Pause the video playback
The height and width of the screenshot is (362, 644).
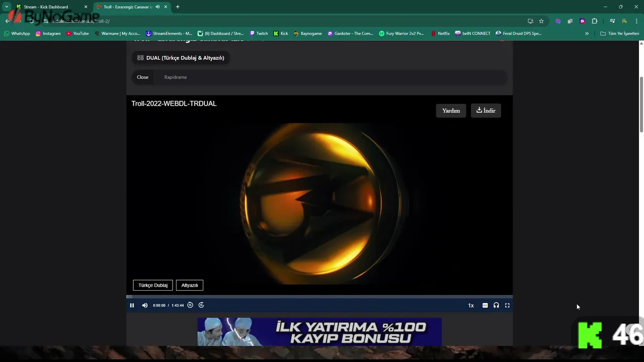point(132,305)
